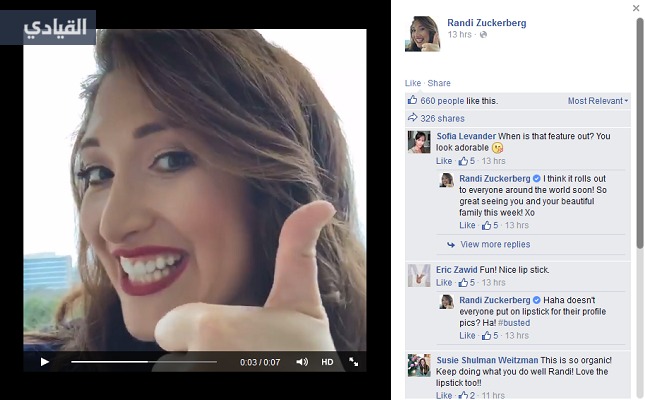Screen dimensions: 645x400
Task: Open Randi Zuckerberg's name link in post header
Action: pyautogui.click(x=487, y=23)
